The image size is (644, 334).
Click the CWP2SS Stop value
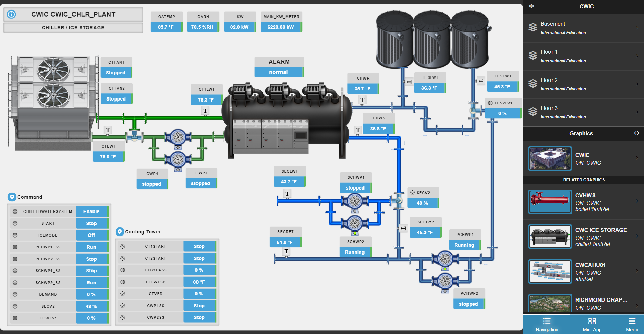(x=200, y=317)
